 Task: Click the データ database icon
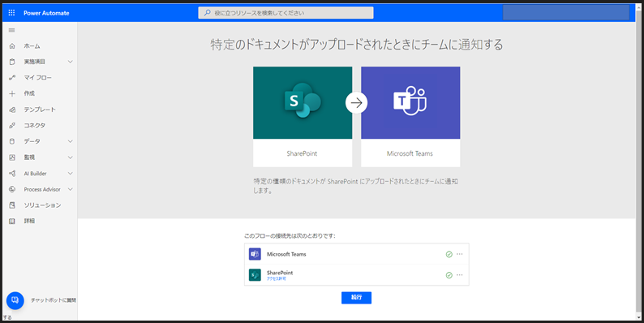tap(12, 141)
